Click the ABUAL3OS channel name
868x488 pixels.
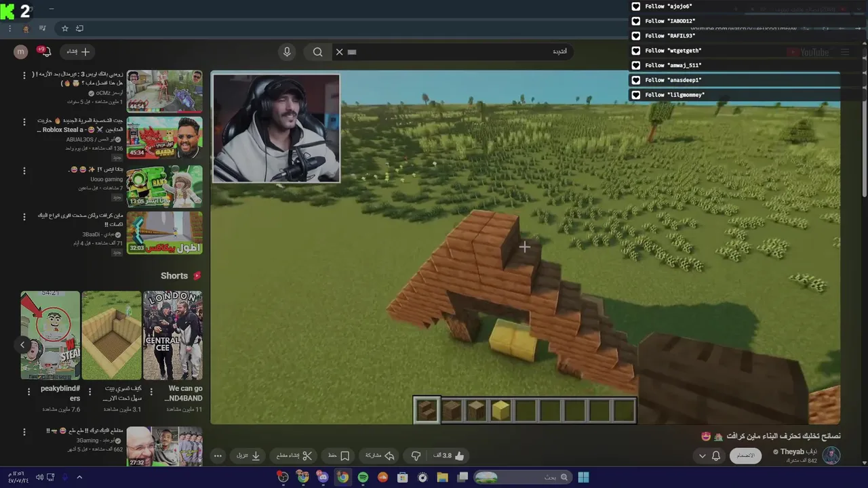coord(90,139)
